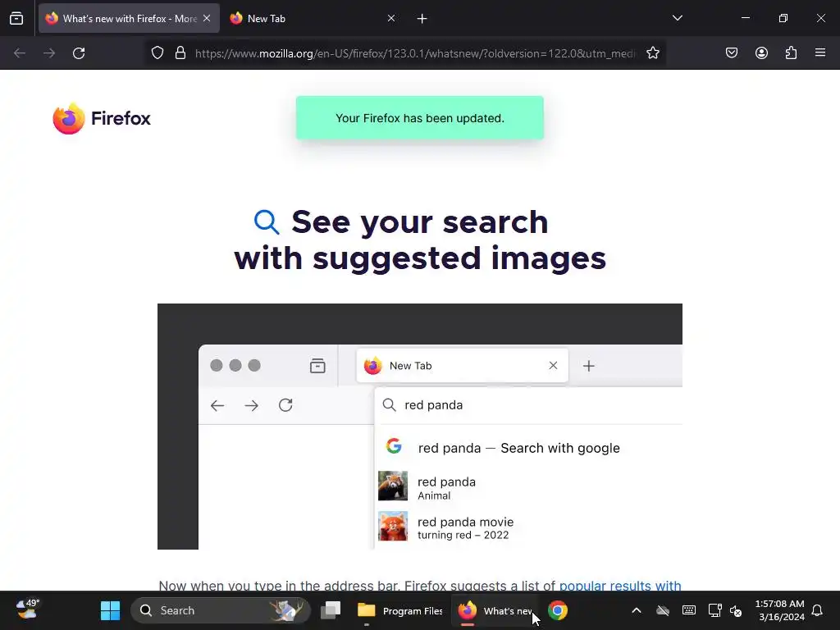This screenshot has height=630, width=840.
Task: Focus the mozilla.org address bar URL
Action: point(415,53)
